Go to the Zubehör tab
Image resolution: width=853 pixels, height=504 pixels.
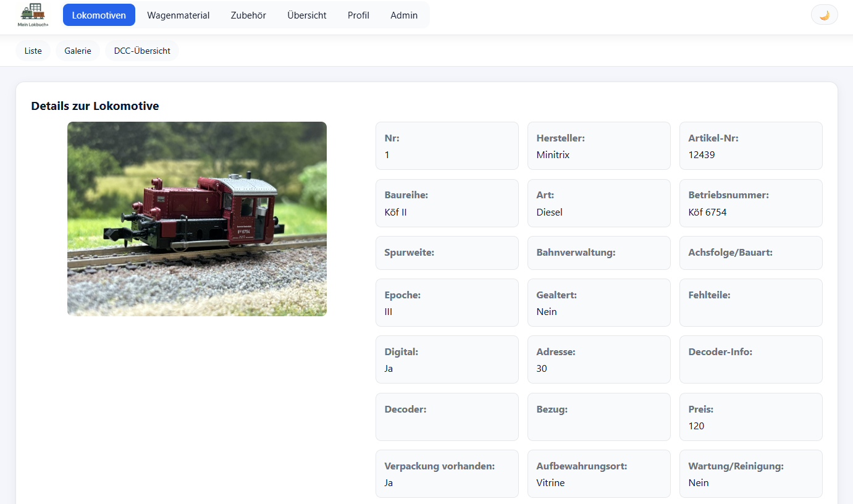248,15
